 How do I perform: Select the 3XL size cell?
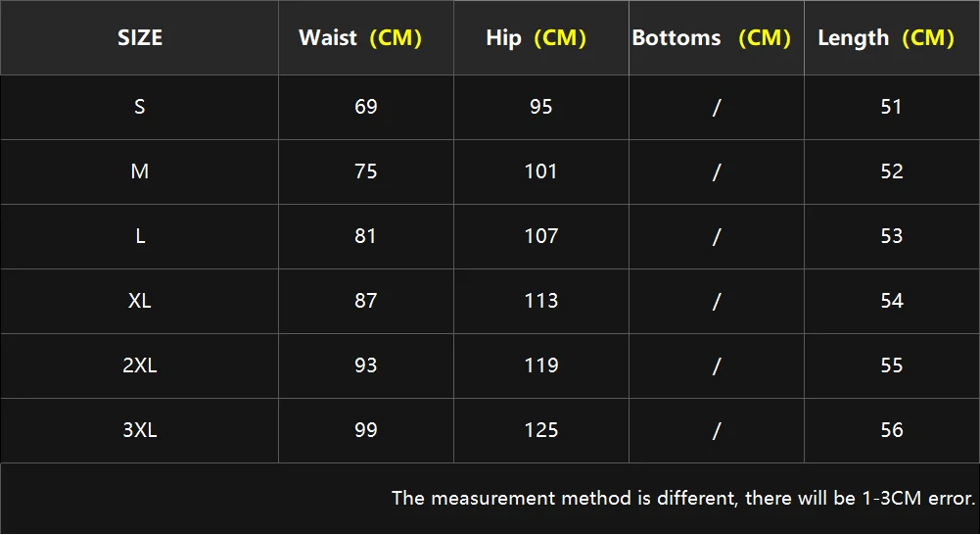(x=140, y=430)
